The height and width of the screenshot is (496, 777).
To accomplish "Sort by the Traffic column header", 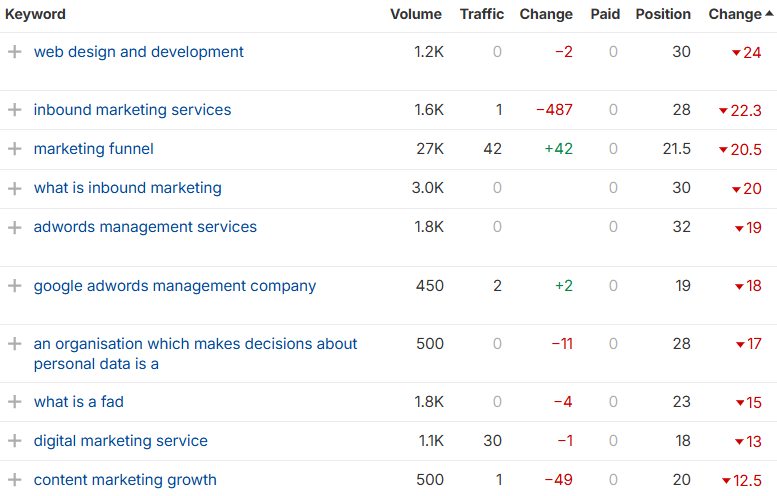I will pyautogui.click(x=482, y=14).
